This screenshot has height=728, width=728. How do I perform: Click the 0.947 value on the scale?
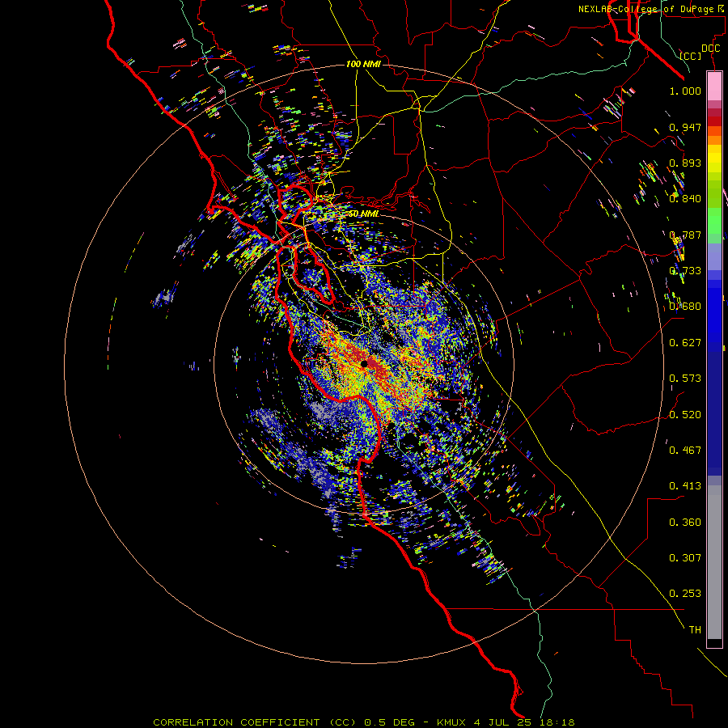point(685,127)
